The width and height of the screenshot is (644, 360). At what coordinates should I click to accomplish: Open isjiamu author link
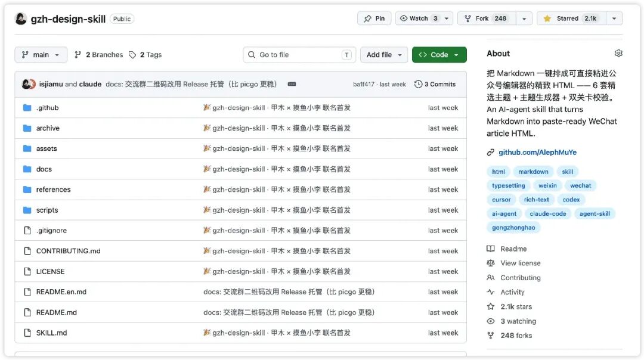51,84
